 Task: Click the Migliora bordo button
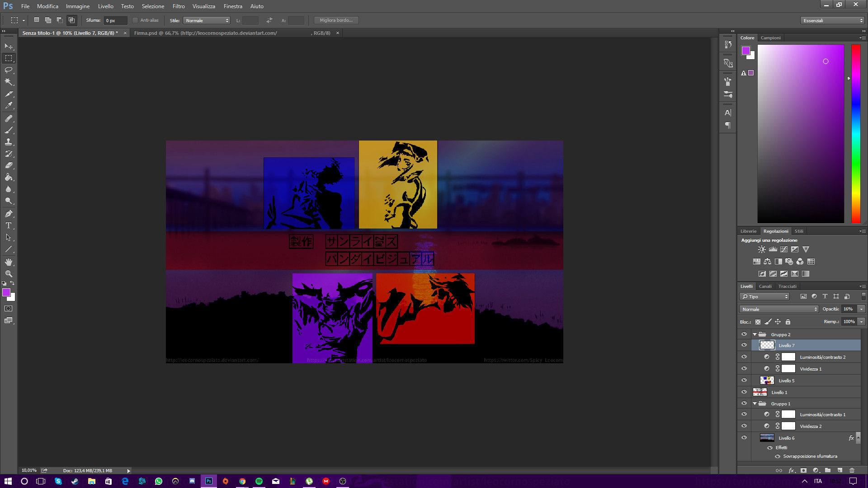click(336, 20)
